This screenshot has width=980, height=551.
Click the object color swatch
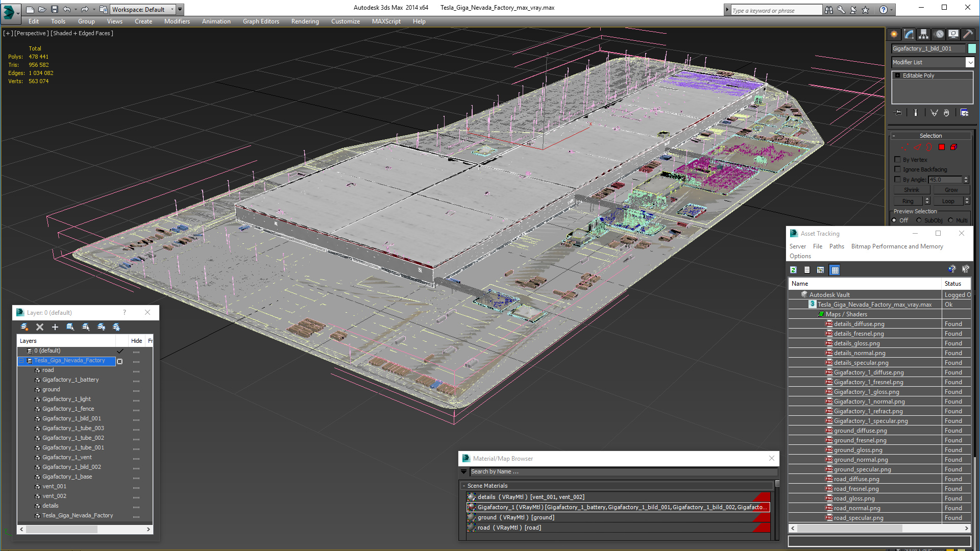(x=971, y=48)
